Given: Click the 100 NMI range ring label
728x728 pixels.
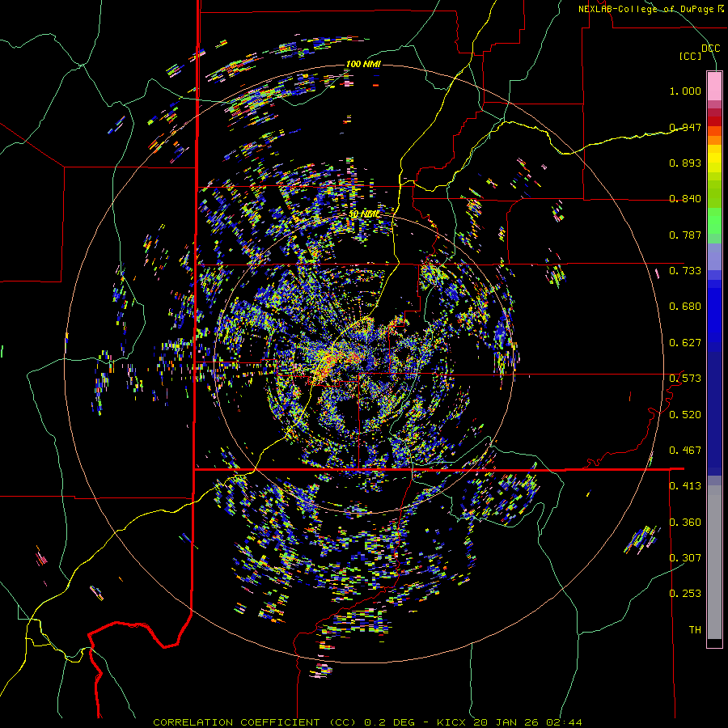Looking at the screenshot, I should (363, 64).
